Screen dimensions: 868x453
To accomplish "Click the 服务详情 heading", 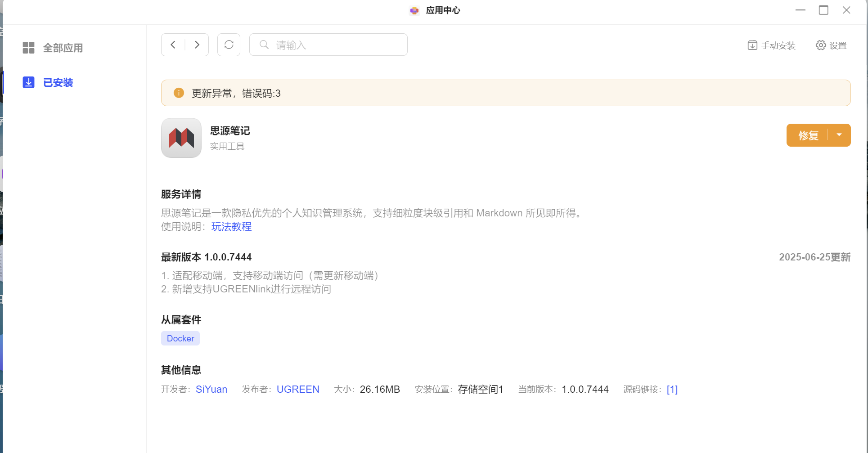I will click(x=181, y=194).
